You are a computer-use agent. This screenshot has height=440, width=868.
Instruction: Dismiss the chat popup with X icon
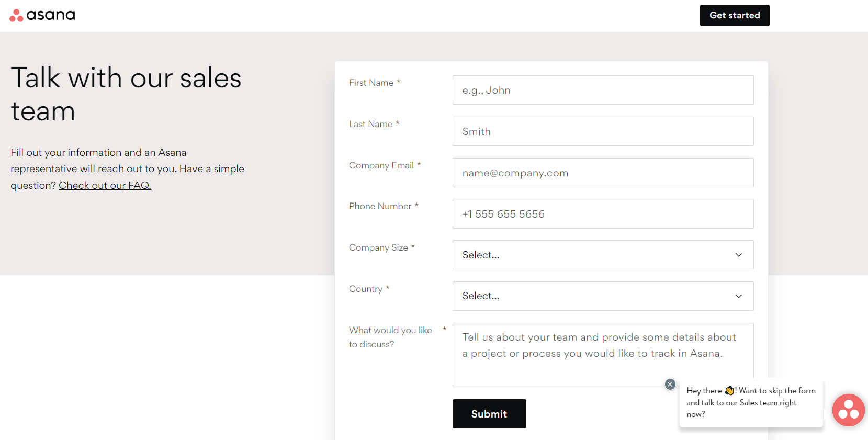pos(670,384)
